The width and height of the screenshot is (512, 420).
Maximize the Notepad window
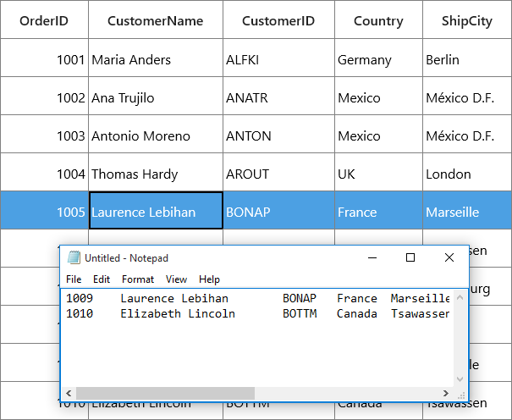[410, 257]
